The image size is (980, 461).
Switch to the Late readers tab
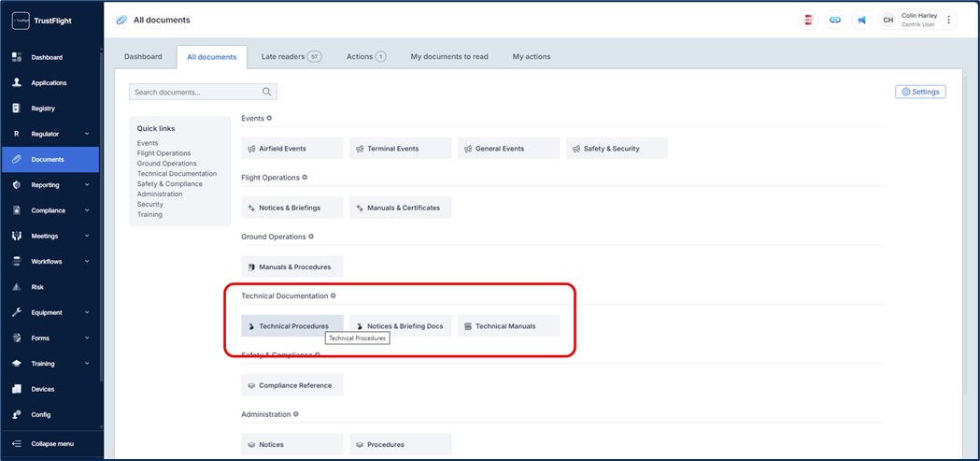pyautogui.click(x=291, y=57)
